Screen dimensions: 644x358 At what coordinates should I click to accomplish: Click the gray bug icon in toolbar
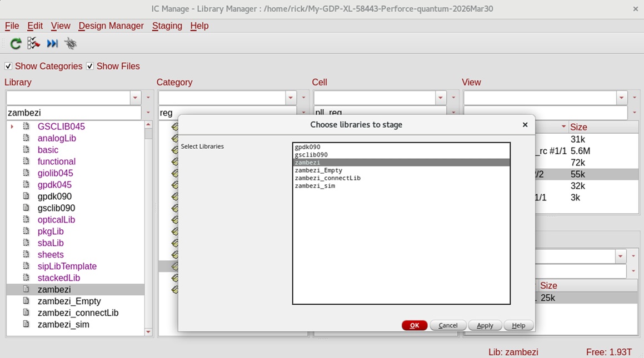[71, 43]
